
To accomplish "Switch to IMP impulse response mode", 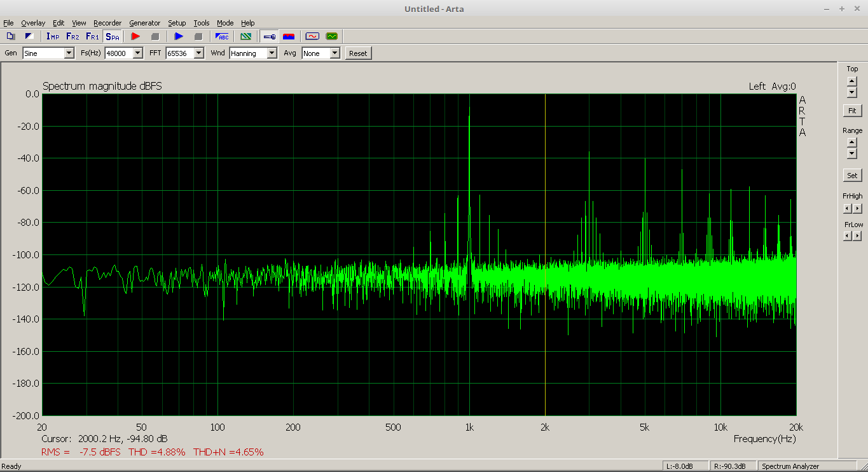I will 53,36.
